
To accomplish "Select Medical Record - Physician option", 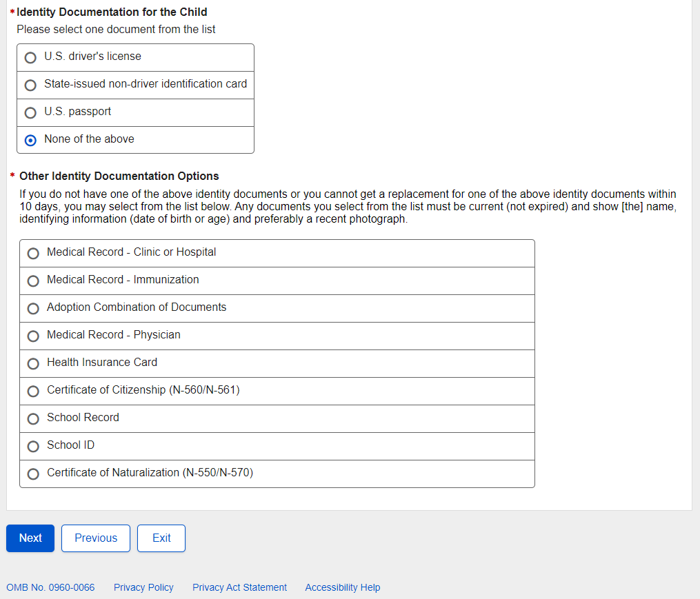I will [x=33, y=336].
